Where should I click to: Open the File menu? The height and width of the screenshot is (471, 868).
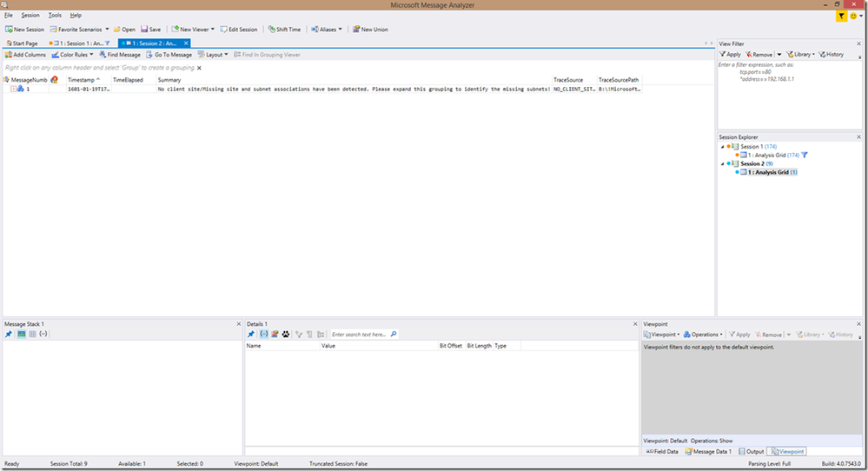pos(9,15)
